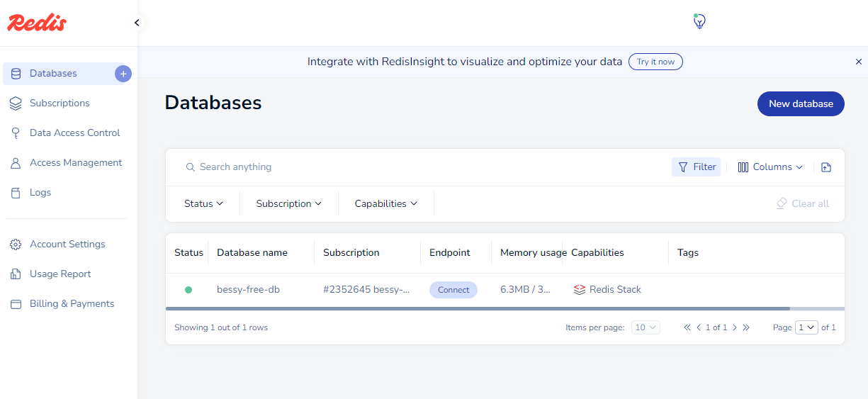Viewport: 868px width, 399px height.
Task: Go to the first page of results
Action: tap(687, 327)
